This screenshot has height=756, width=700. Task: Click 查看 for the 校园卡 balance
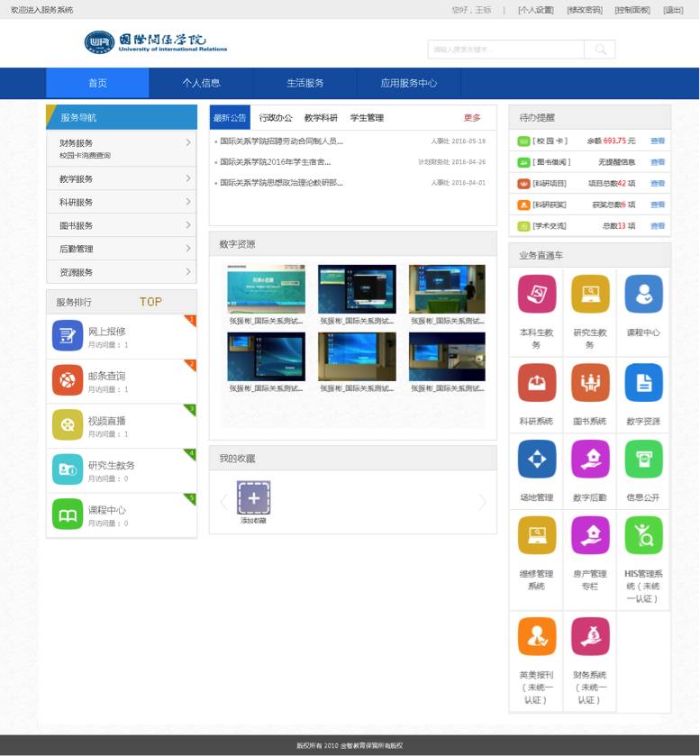click(658, 141)
